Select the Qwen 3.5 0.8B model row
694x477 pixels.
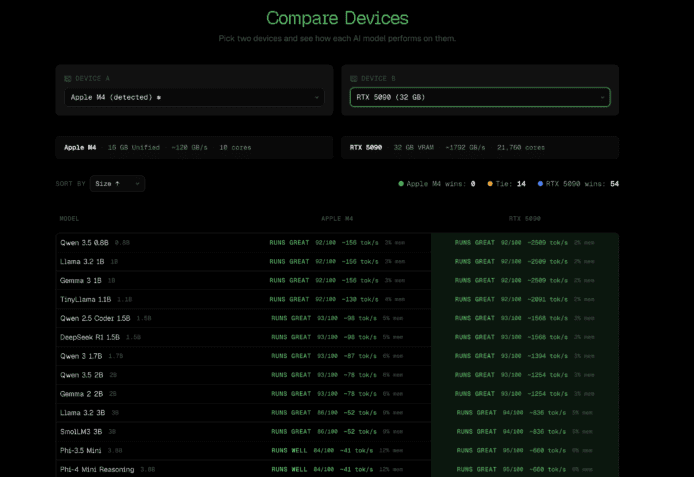point(84,242)
